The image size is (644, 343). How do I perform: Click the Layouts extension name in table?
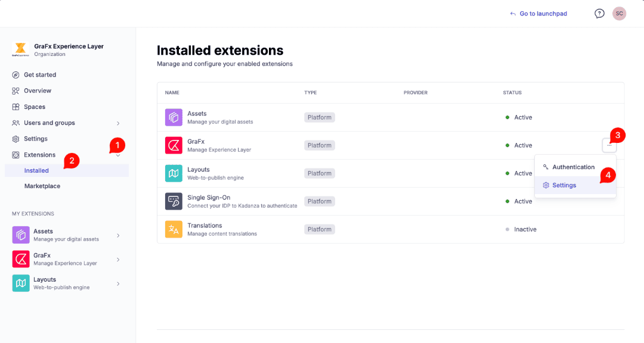(x=199, y=170)
